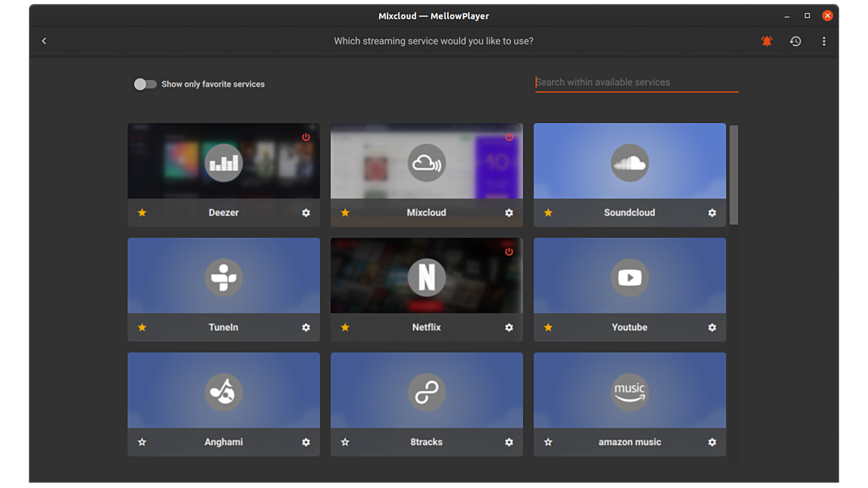868x488 pixels.
Task: Toggle Show only favorite services switch
Action: [145, 84]
